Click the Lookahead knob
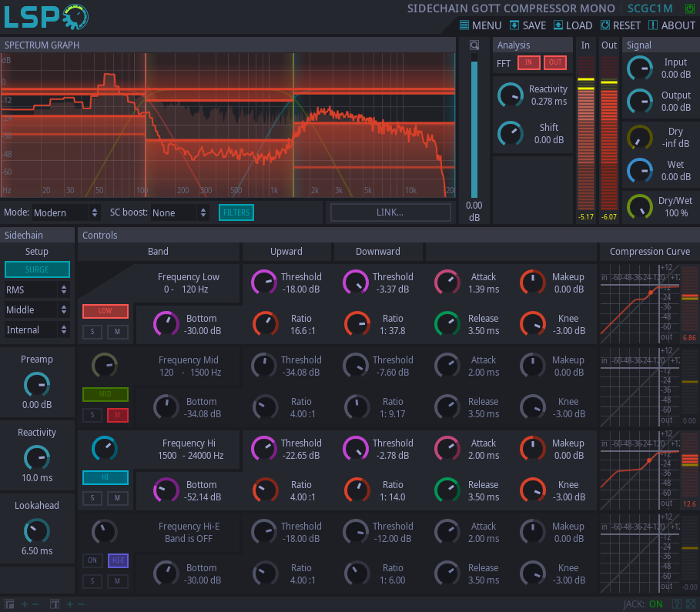Screen dimensions: 700x612 click(37, 530)
